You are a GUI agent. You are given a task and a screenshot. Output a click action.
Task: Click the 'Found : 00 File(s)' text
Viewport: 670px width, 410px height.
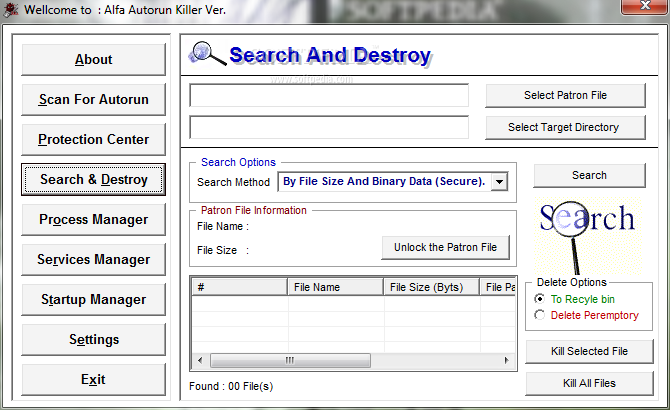point(231,386)
